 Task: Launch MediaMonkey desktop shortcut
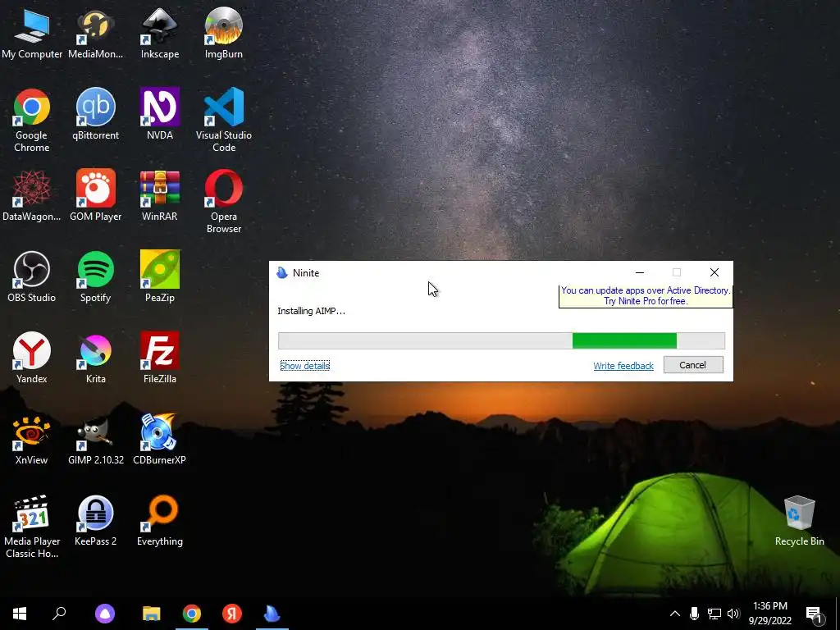click(x=95, y=34)
